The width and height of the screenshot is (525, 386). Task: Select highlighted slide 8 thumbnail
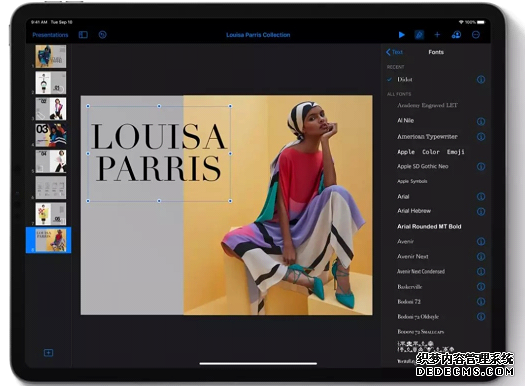(49, 240)
